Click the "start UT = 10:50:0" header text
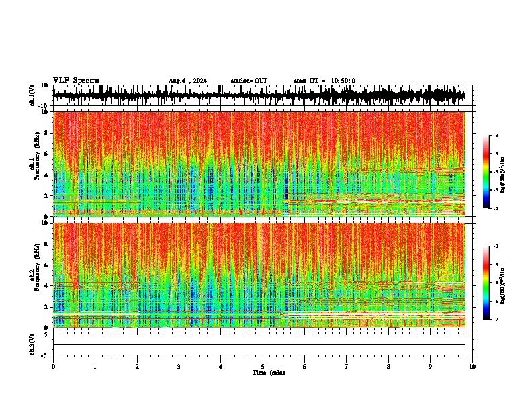The width and height of the screenshot is (532, 411). click(324, 81)
